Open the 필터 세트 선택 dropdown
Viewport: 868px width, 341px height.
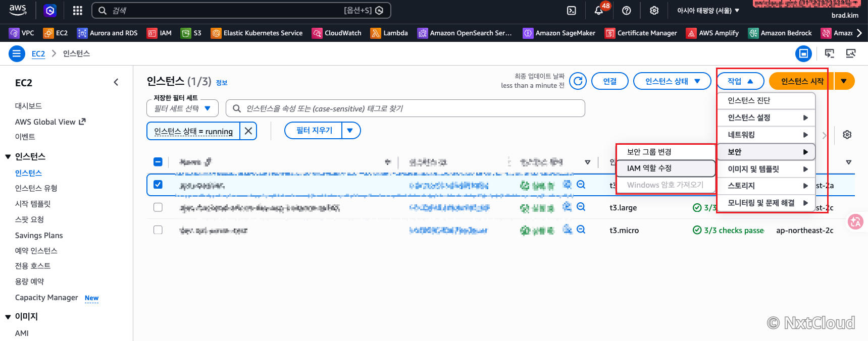pos(182,108)
